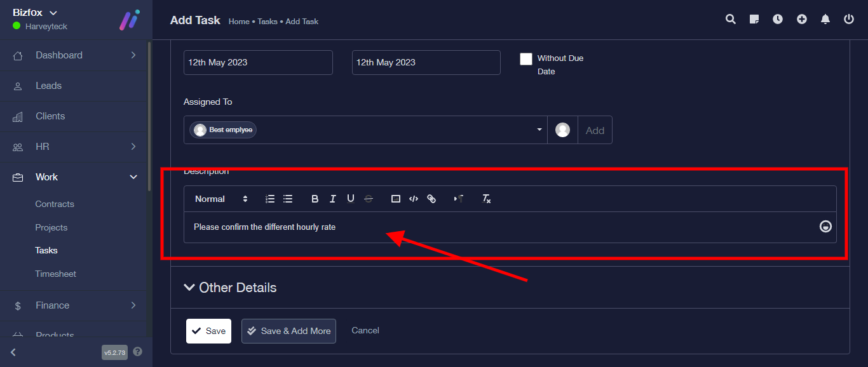868x367 pixels.
Task: Click the power logout icon
Action: click(x=849, y=19)
